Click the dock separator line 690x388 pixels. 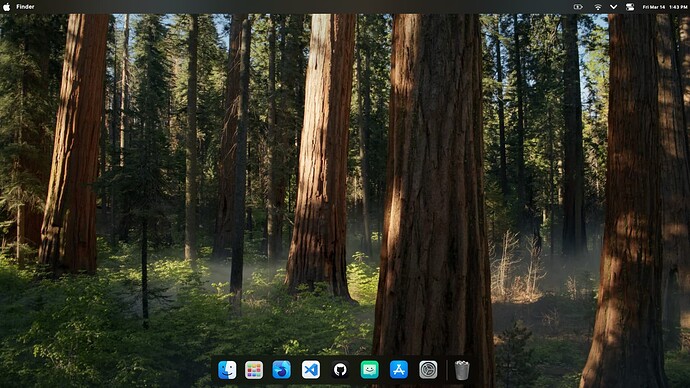click(447, 370)
